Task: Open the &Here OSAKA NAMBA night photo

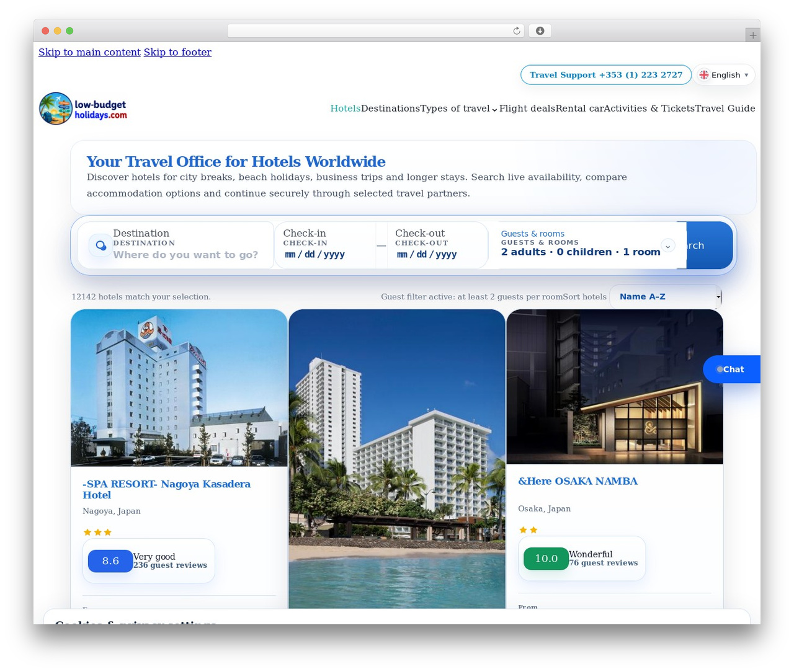Action: click(x=615, y=387)
